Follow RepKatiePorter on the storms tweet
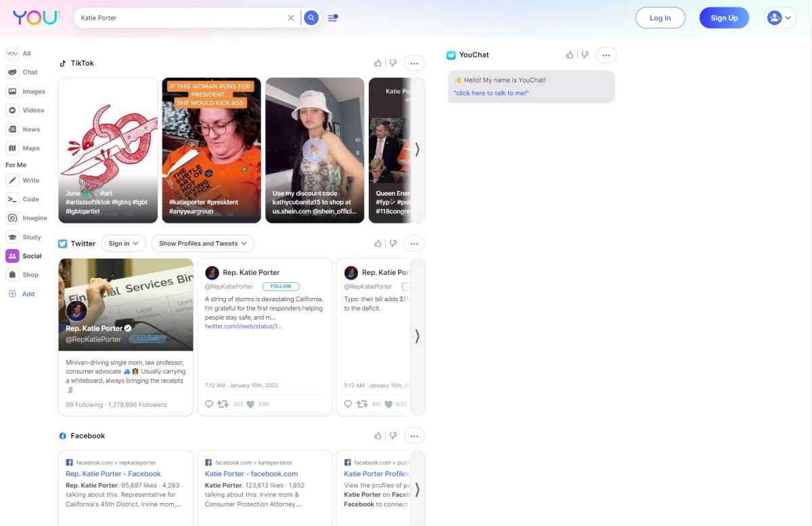Image resolution: width=812 pixels, height=526 pixels. click(281, 286)
